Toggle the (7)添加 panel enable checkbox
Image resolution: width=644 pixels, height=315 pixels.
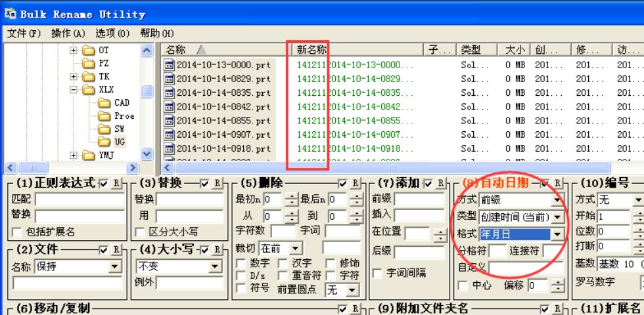[x=428, y=184]
